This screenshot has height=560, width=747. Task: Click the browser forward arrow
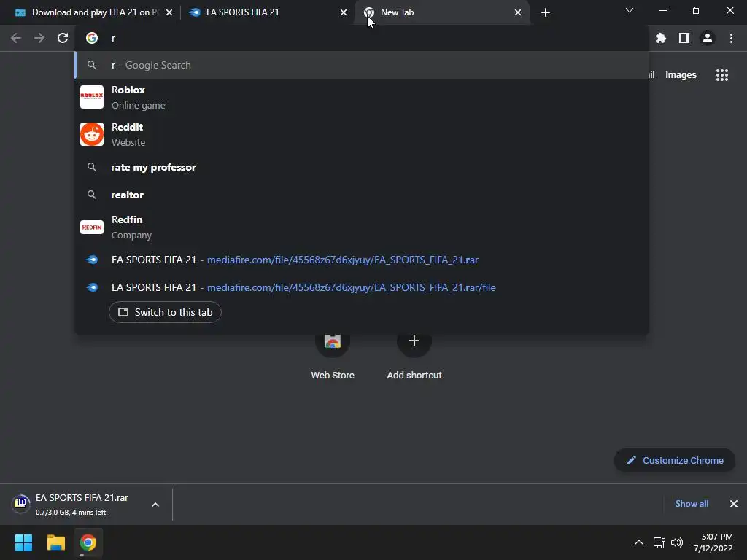[39, 38]
